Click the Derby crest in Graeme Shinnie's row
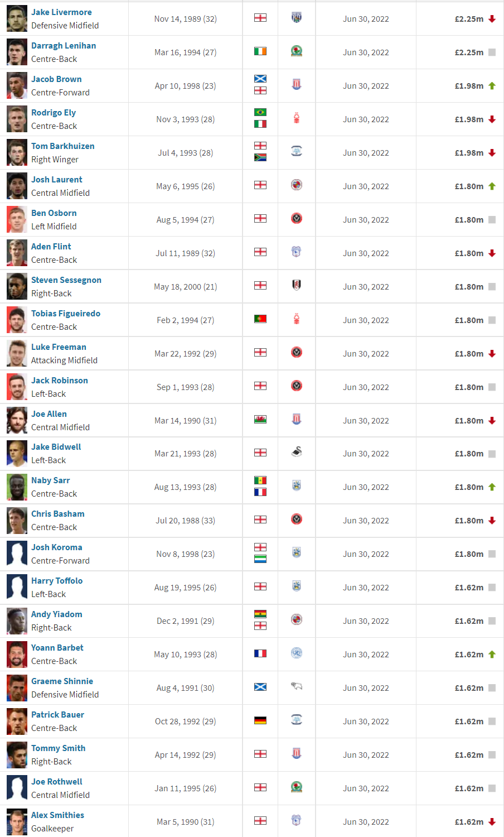The width and height of the screenshot is (504, 837). click(x=297, y=687)
